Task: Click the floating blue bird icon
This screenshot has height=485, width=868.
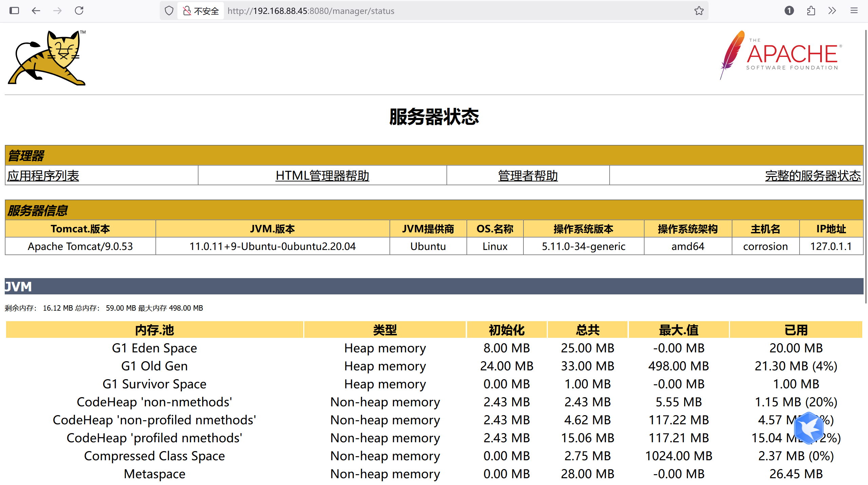Action: [x=809, y=428]
